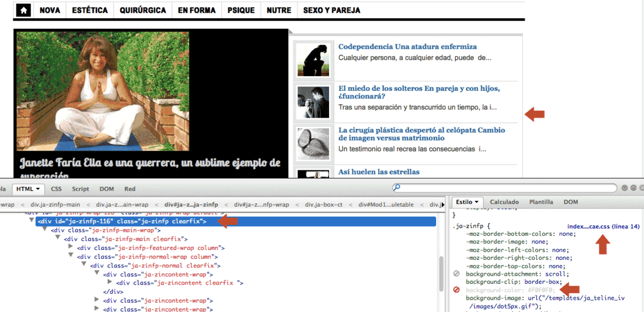Open index....cae.css (línea 14) source link
644x312 pixels.
coord(604,227)
